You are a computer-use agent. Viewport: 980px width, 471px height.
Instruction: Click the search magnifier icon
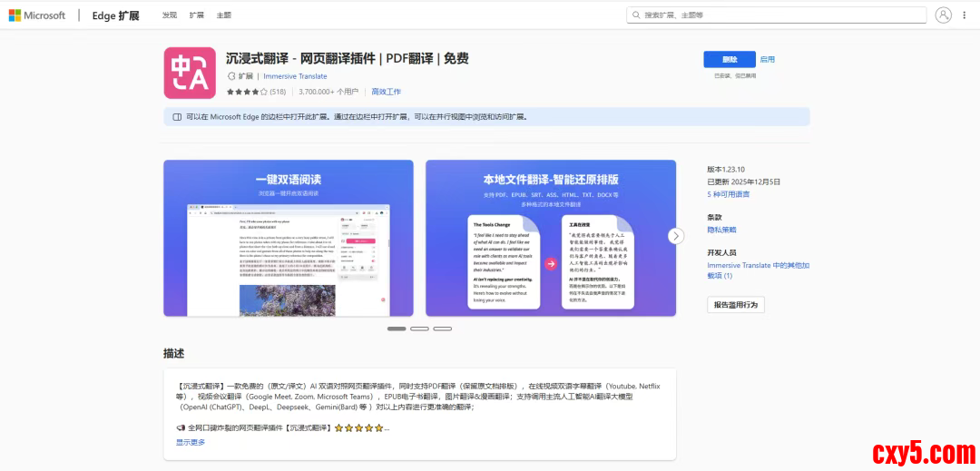pyautogui.click(x=636, y=15)
